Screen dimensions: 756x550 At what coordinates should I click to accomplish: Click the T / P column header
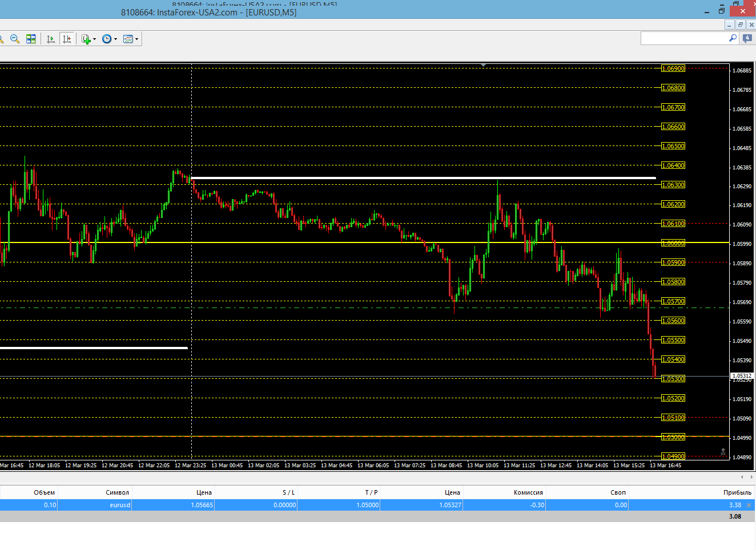(372, 492)
